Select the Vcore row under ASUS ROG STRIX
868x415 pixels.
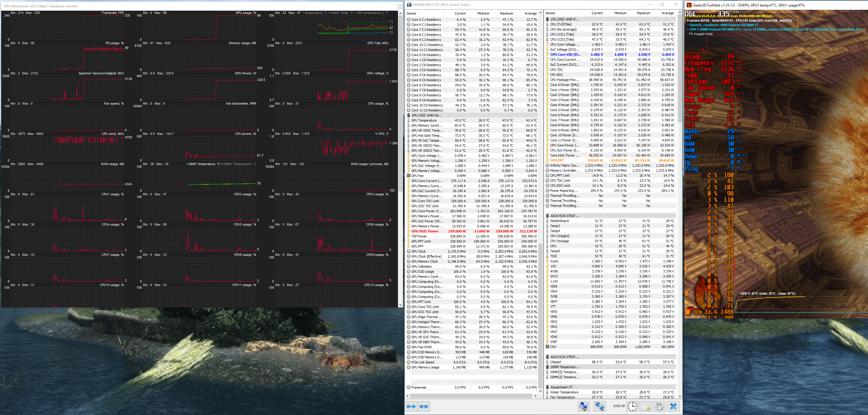point(610,261)
